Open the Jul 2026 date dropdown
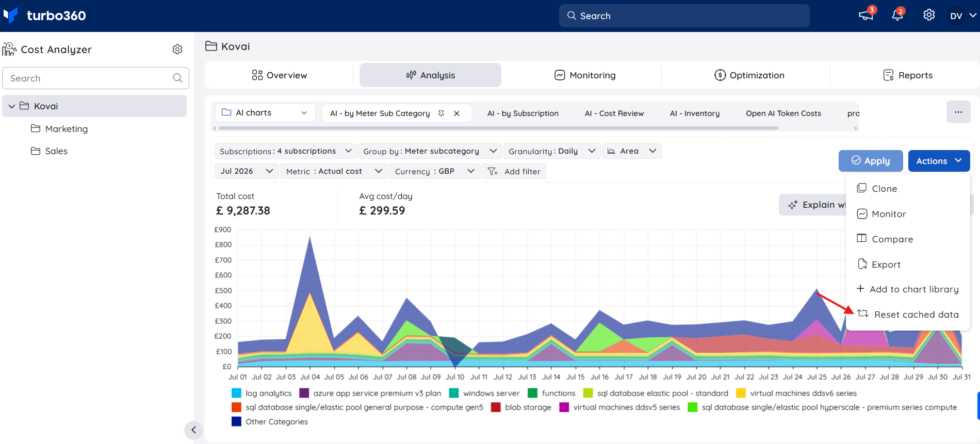This screenshot has width=980, height=444. tap(247, 171)
